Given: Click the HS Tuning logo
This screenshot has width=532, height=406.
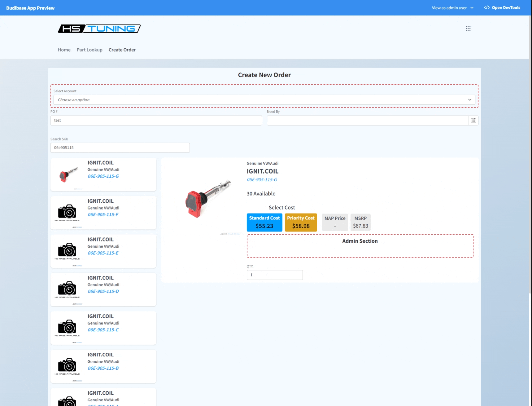Looking at the screenshot, I should click(x=99, y=29).
